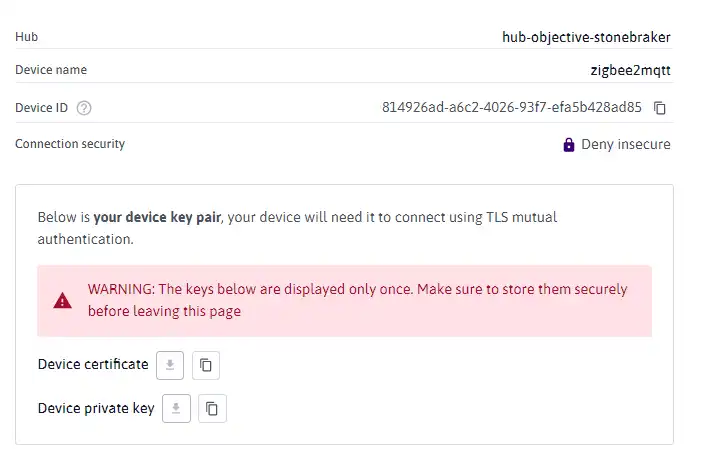Click the Device certificate label
Image resolution: width=704 pixels, height=471 pixels.
tap(93, 364)
